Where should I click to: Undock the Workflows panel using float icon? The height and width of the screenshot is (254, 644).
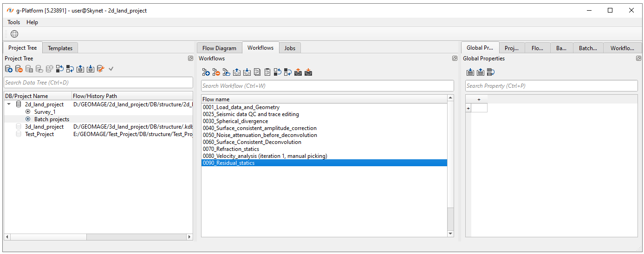tap(455, 59)
